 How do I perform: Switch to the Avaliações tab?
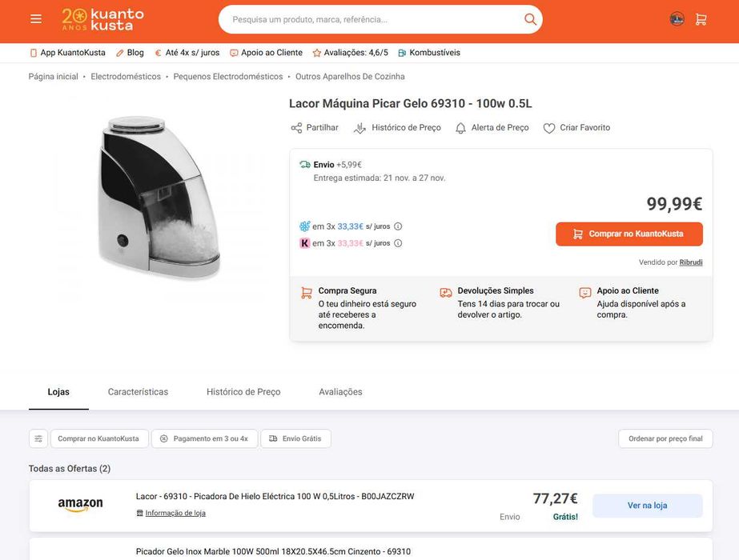(x=340, y=392)
